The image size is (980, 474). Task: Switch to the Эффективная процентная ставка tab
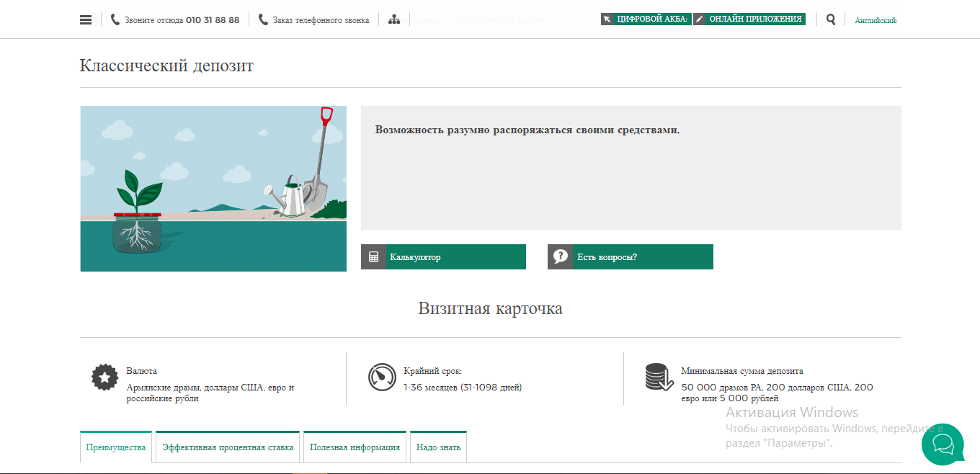(227, 447)
